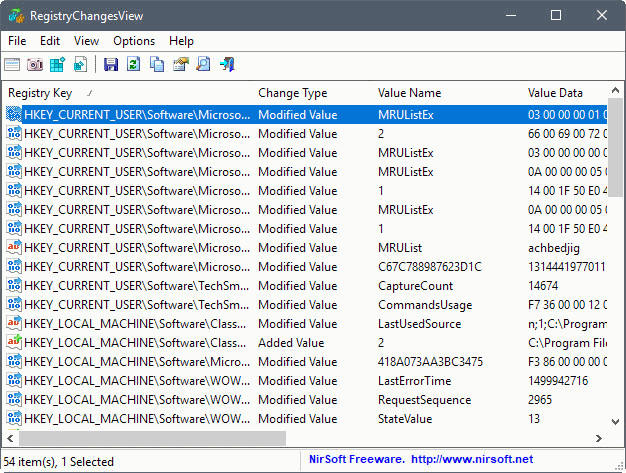Click the icon of the LastErrorTime row
The image size is (626, 473).
14,381
